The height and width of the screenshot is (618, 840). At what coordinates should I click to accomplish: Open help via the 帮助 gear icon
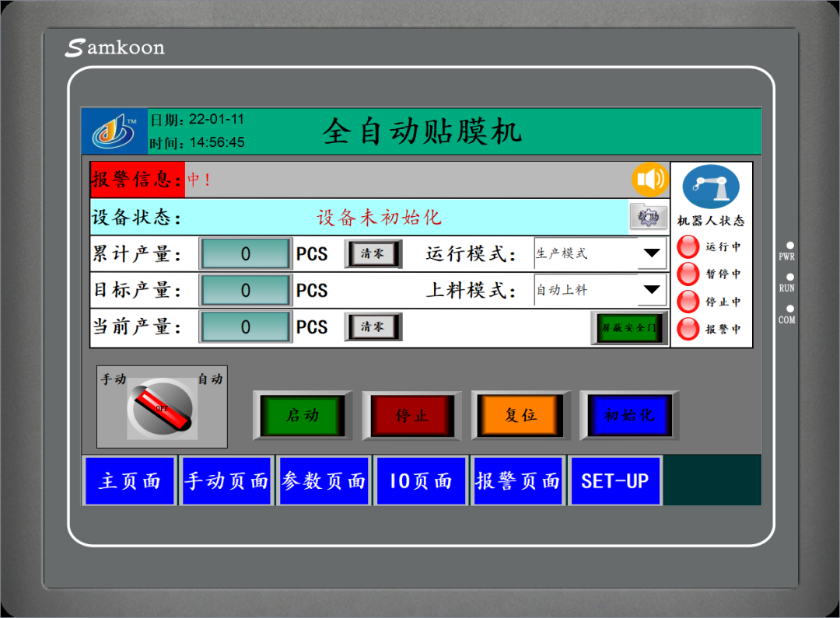pos(648,217)
